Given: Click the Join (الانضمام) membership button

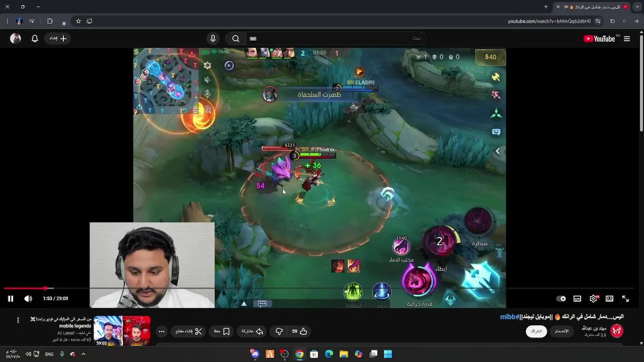Looking at the screenshot, I should 561,331.
